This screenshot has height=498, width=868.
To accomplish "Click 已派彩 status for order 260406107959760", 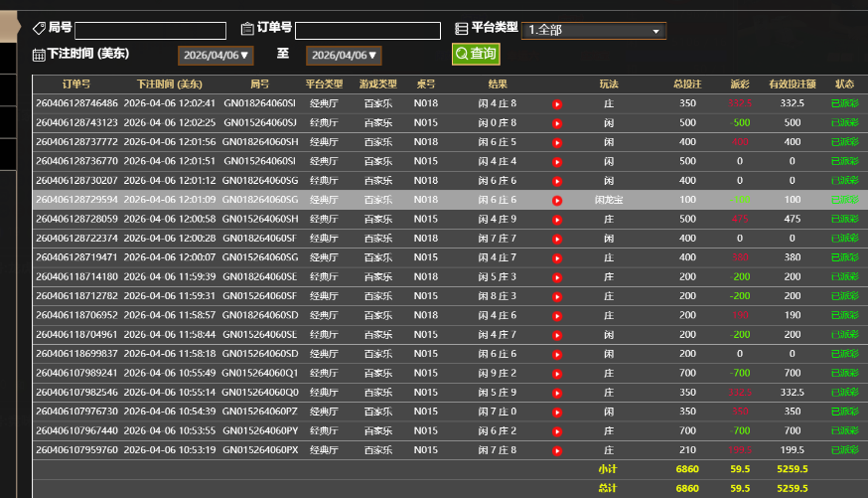I will tap(845, 450).
